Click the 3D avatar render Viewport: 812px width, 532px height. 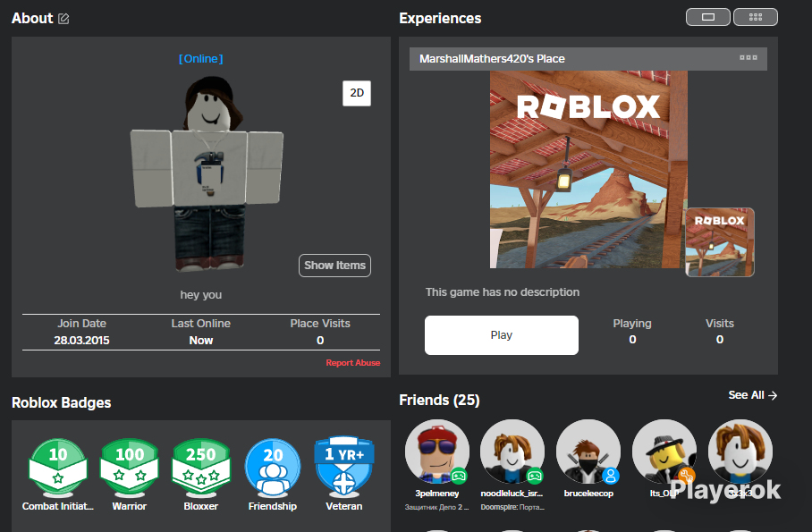(x=207, y=173)
